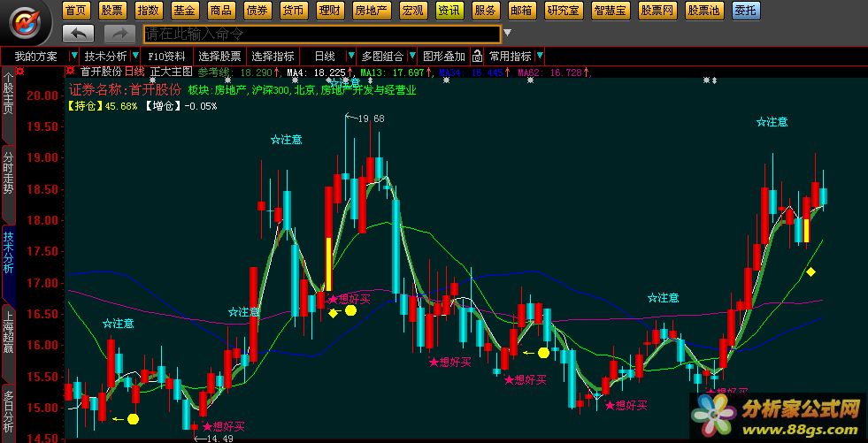
Task: Open the 邮箱 menu button
Action: pos(522,10)
